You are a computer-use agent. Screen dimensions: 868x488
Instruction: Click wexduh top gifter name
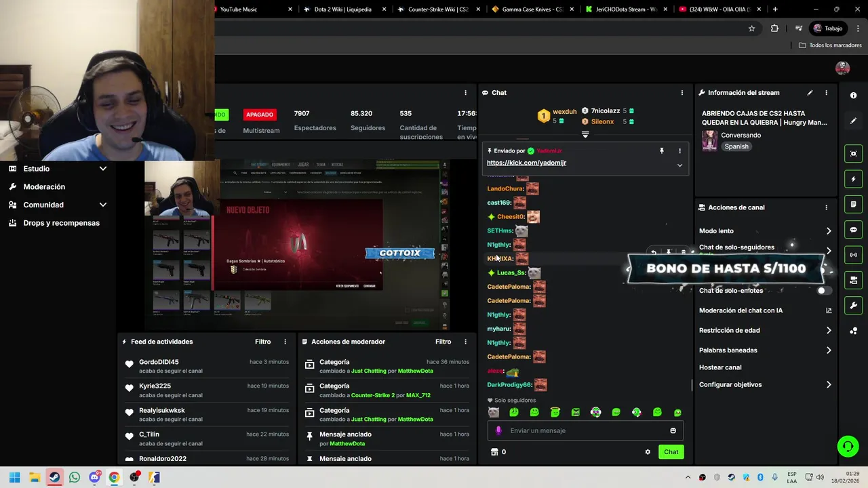(x=564, y=112)
